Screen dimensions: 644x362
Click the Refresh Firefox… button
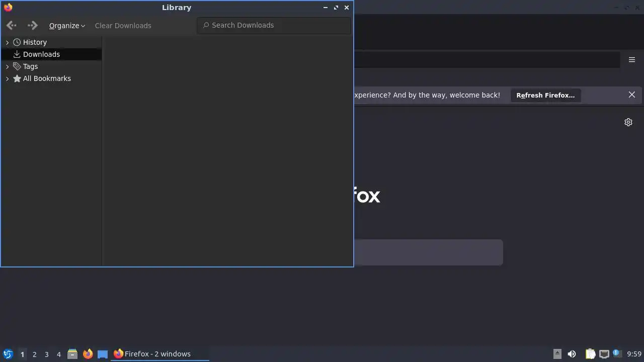tap(545, 95)
